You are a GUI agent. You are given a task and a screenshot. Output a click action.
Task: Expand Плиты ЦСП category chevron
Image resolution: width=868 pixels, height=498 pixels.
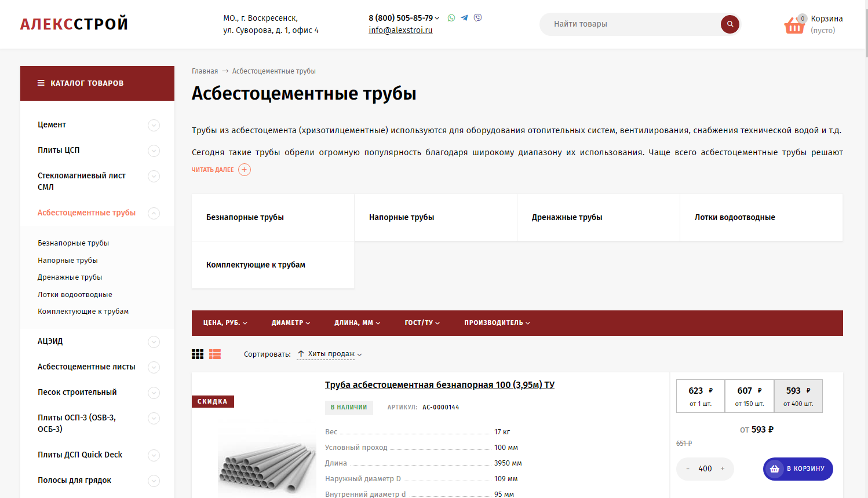(x=154, y=151)
